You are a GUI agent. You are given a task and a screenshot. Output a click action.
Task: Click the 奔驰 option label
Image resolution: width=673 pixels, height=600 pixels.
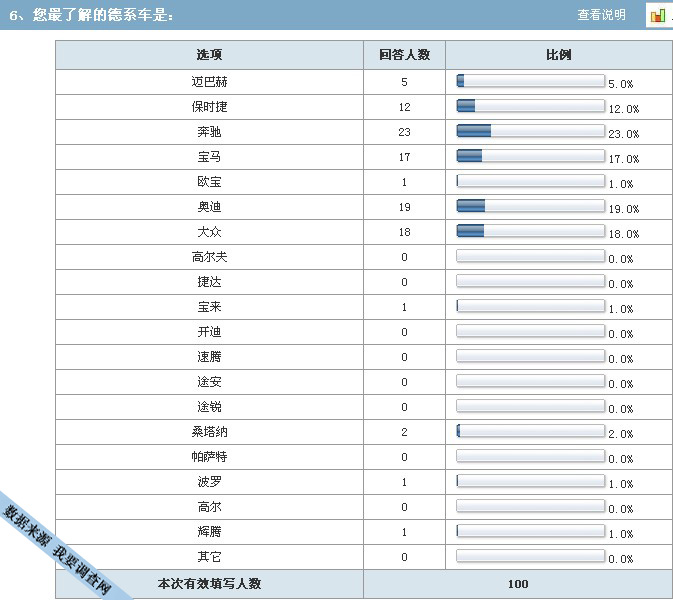pos(209,132)
